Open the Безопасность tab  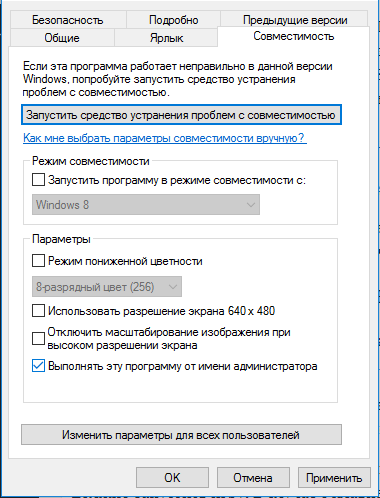click(x=68, y=20)
